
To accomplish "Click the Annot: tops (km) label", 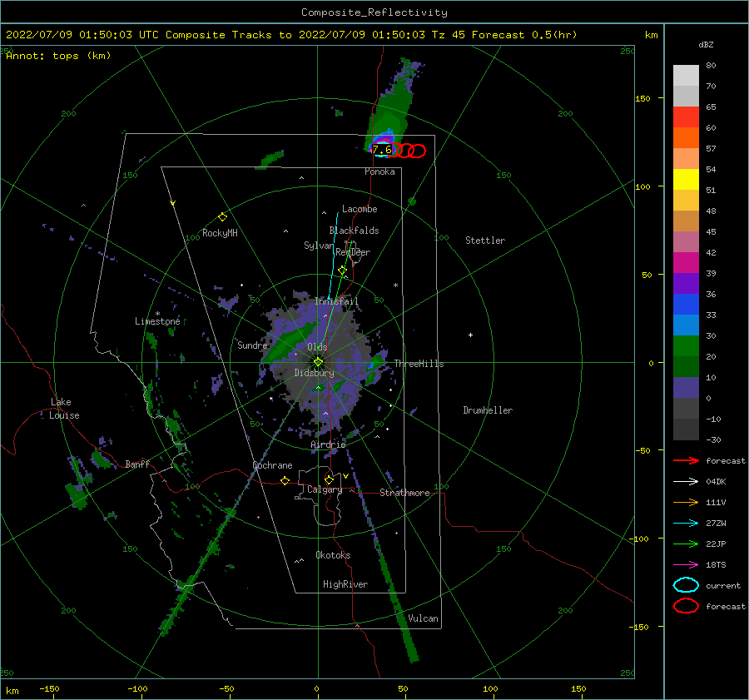I will tap(58, 56).
